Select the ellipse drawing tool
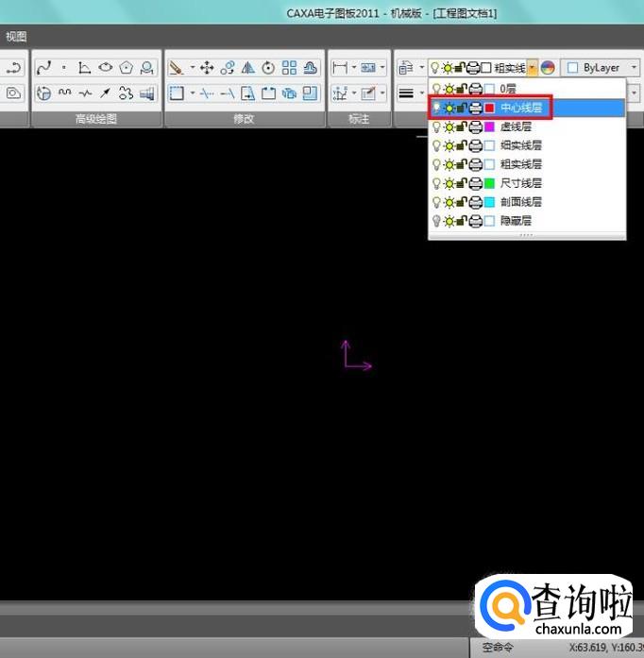Viewport: 644px width, 658px height. coord(106,68)
